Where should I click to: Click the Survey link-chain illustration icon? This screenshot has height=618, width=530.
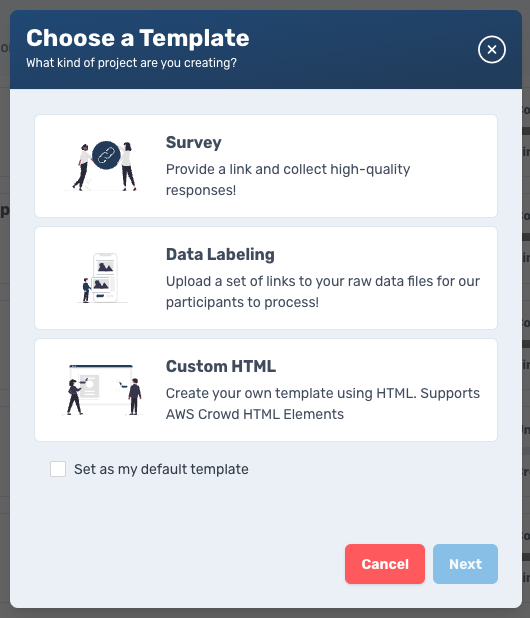(x=104, y=166)
